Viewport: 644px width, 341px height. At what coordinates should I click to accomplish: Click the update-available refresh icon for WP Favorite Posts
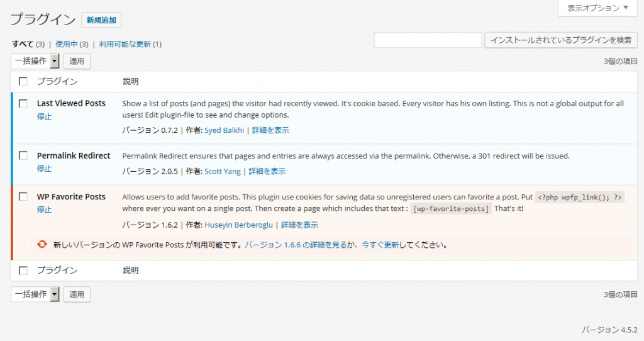[42, 244]
